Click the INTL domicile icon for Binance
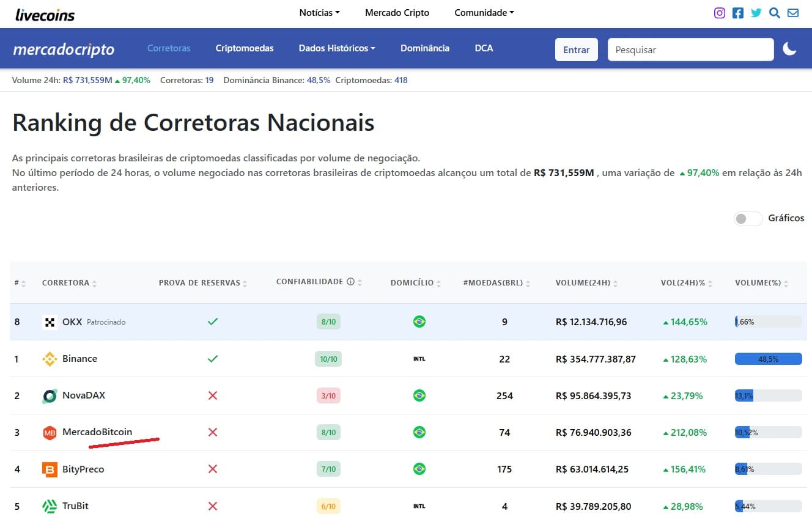This screenshot has height=522, width=812. tap(419, 359)
